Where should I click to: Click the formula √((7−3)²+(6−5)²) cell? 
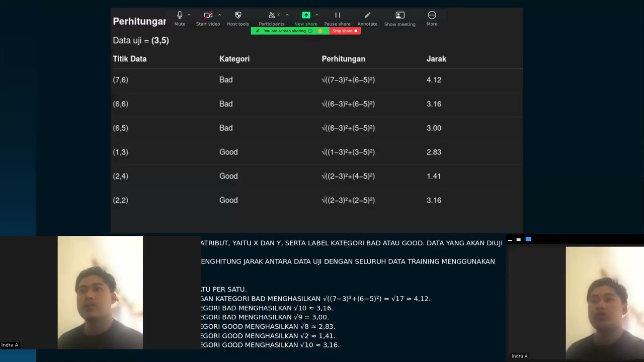(348, 80)
